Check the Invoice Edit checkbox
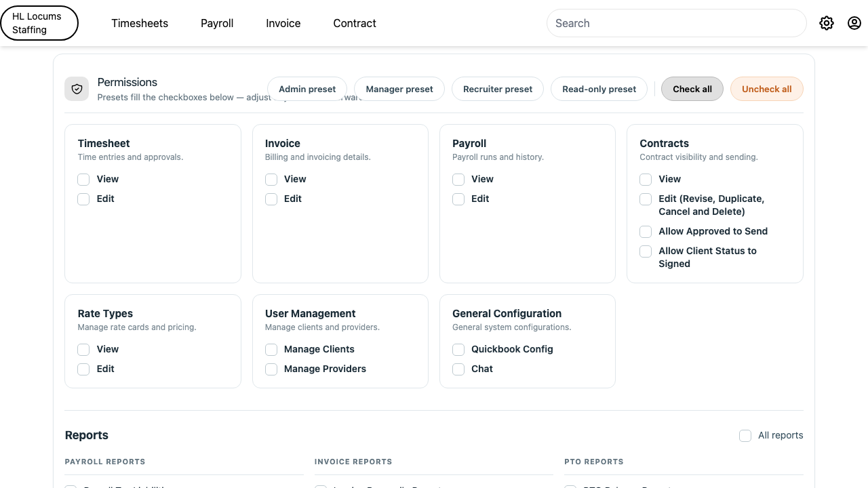 click(271, 199)
